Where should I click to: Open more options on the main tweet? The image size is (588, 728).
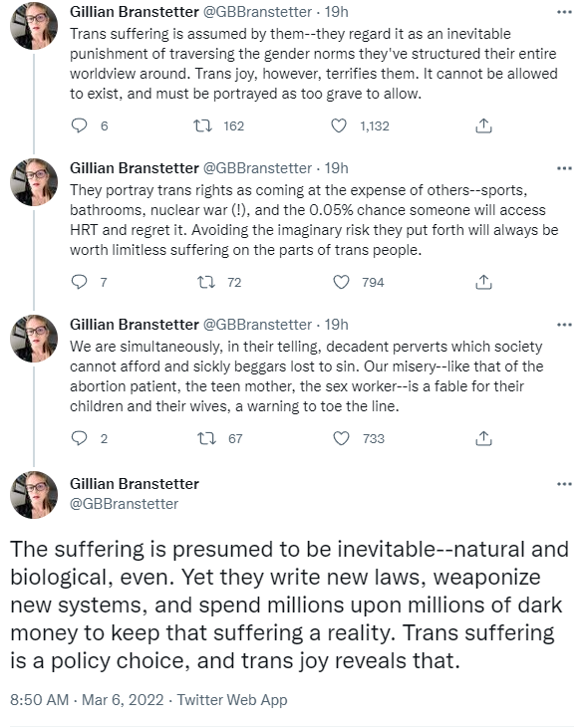point(564,484)
